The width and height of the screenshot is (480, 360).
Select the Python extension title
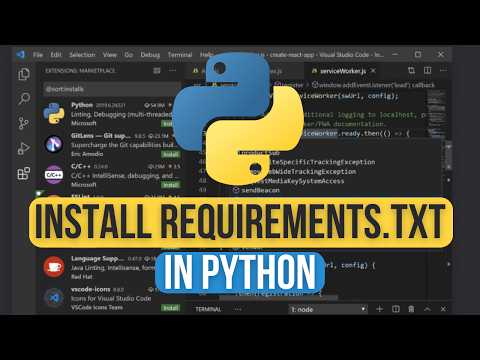82,105
